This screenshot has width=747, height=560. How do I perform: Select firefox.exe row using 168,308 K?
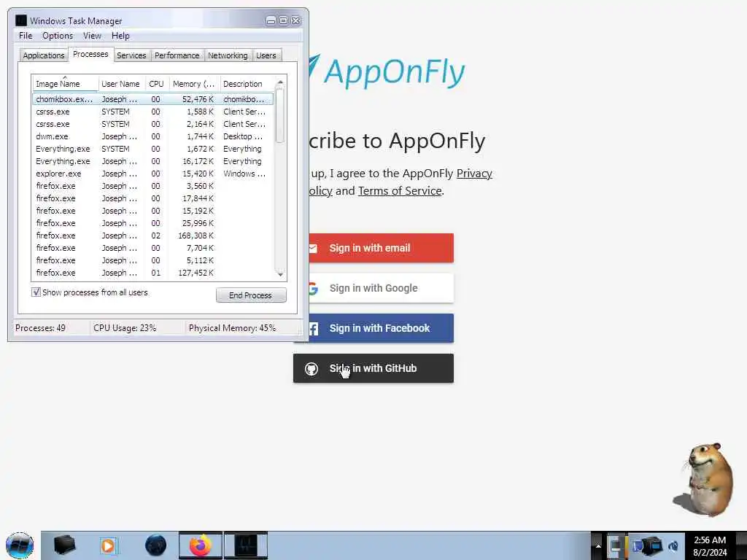[153, 236]
